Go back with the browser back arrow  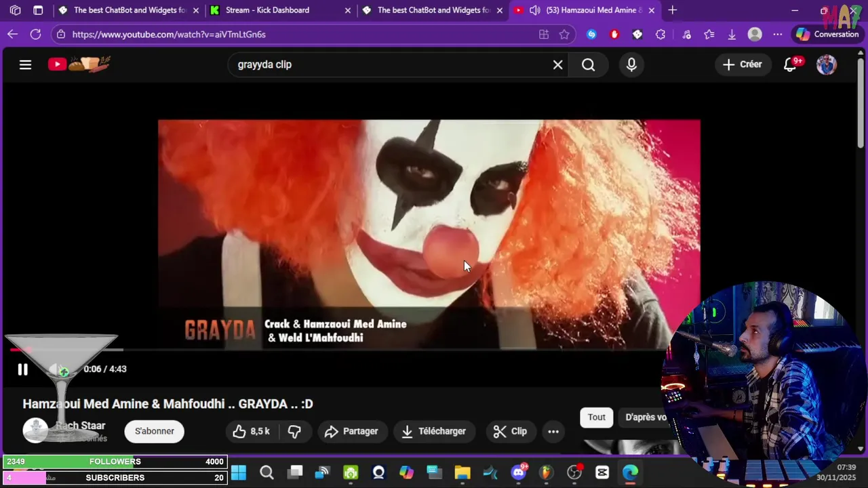pos(13,34)
